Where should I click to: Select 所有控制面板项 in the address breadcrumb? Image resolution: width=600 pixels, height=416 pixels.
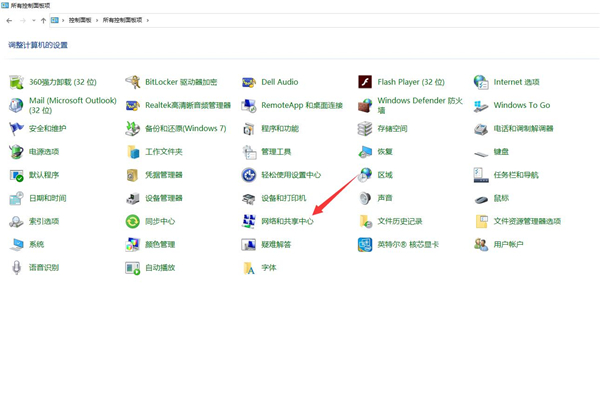(x=123, y=20)
